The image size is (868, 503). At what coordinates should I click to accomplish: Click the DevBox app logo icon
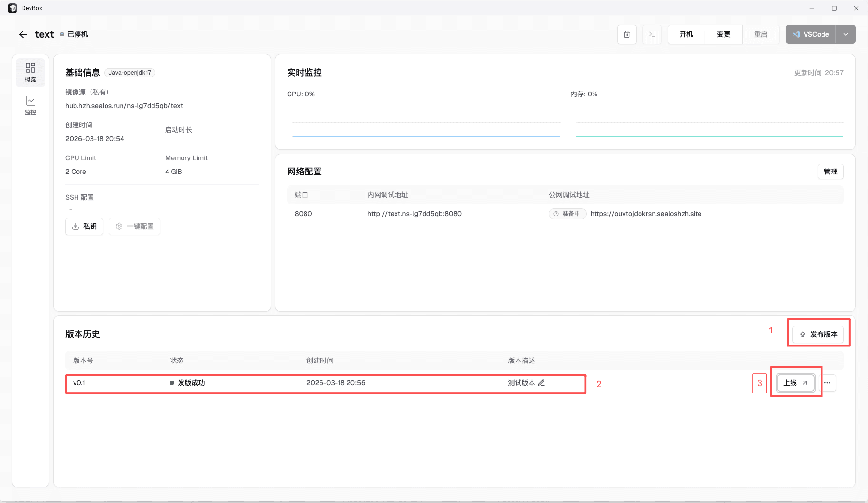(13, 8)
